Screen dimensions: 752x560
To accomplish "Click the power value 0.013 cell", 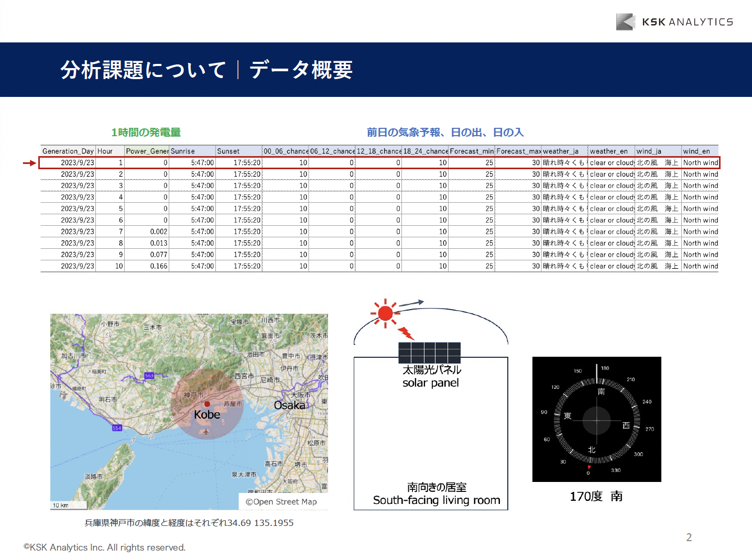I will click(x=147, y=243).
